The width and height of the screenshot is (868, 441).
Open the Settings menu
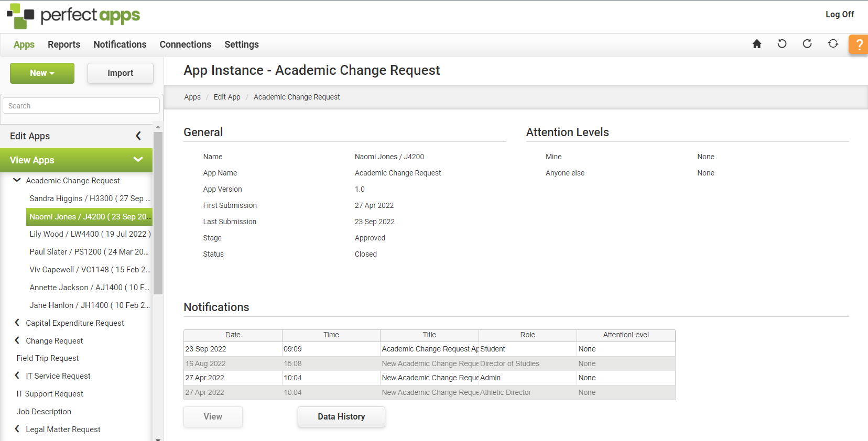coord(242,45)
